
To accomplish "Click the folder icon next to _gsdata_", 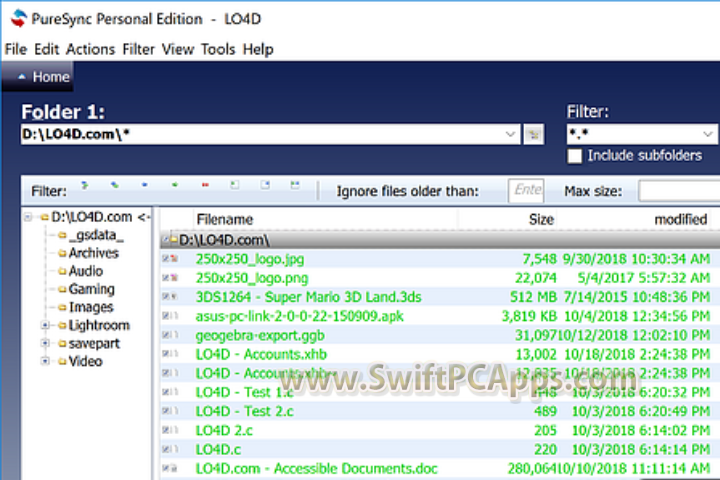I will (62, 235).
